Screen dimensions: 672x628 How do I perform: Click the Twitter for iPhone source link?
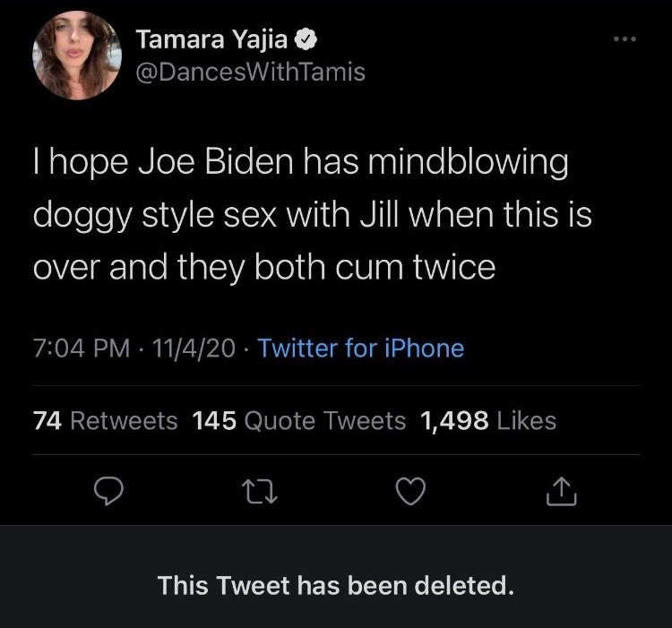360,348
